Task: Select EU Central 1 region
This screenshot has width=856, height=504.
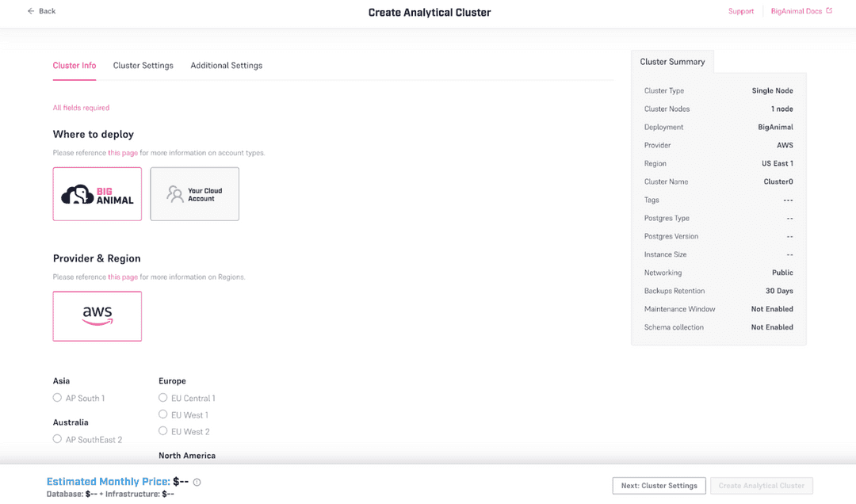Action: coord(162,398)
